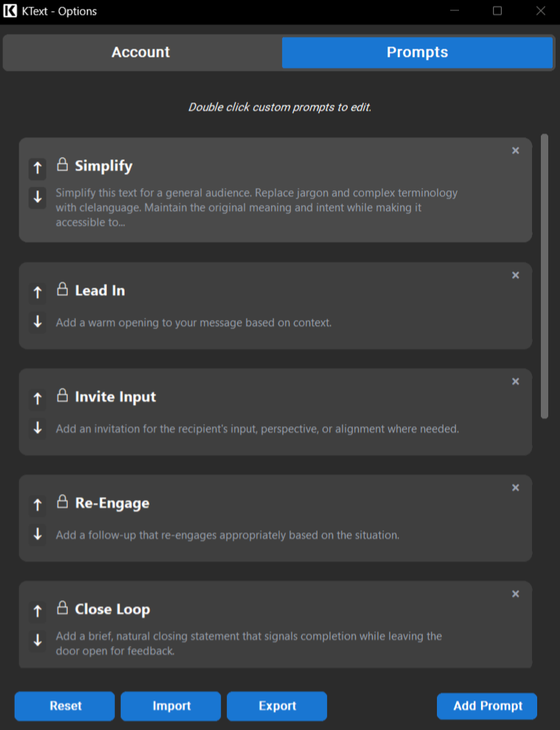
Task: Move the Simplify prompt down
Action: [x=37, y=198]
